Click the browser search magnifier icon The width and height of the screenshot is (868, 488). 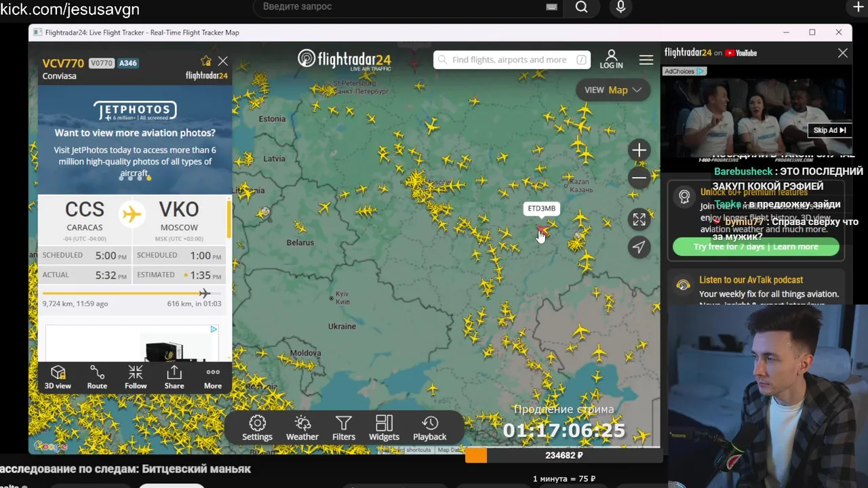581,7
